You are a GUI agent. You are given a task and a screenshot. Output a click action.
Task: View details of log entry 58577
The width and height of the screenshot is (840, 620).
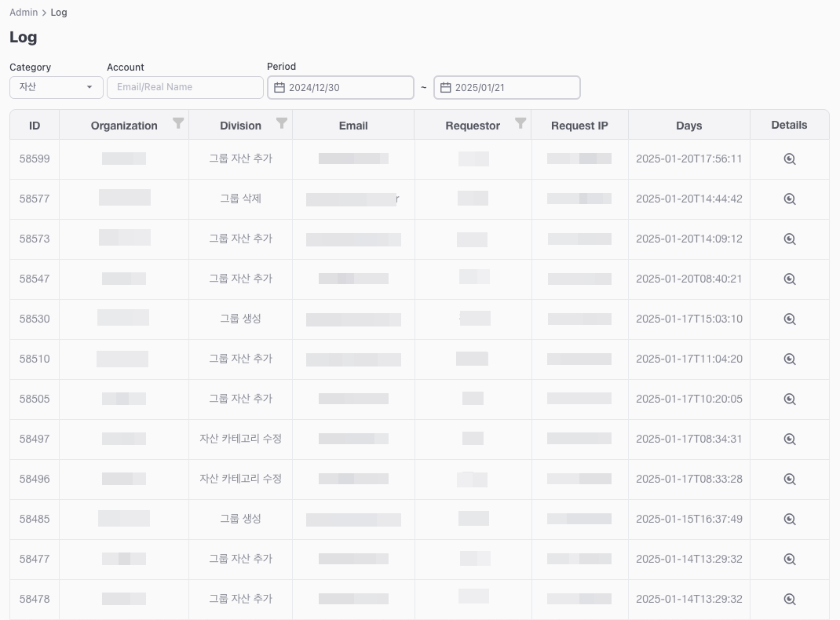tap(790, 199)
